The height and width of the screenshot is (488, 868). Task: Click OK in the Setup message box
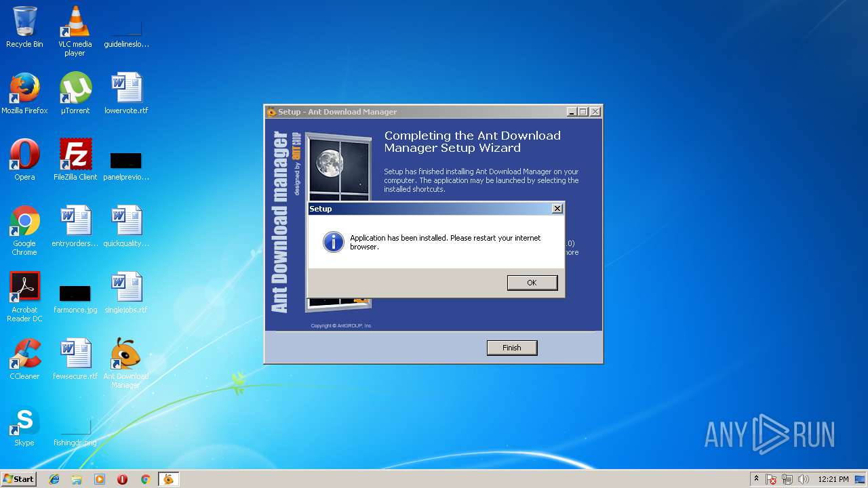pyautogui.click(x=532, y=283)
